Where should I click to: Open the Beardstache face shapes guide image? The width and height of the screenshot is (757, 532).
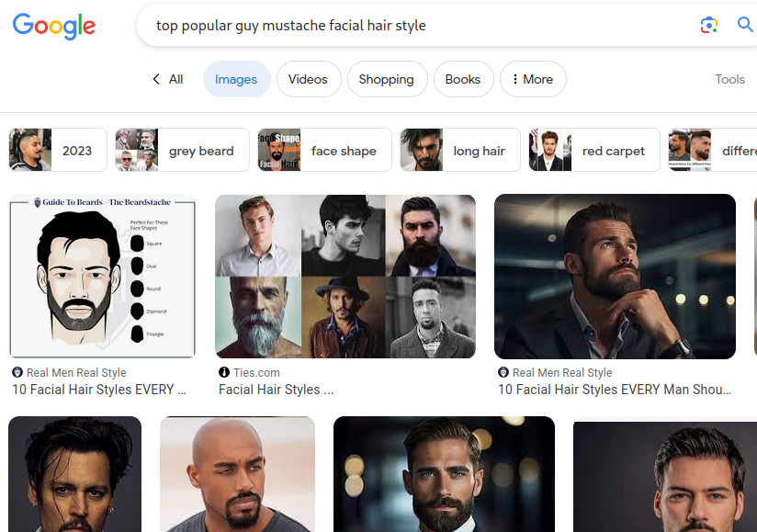(102, 276)
